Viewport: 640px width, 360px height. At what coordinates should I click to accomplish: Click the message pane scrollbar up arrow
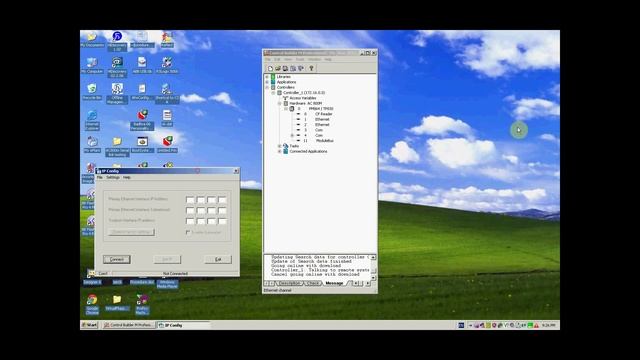pos(373,258)
